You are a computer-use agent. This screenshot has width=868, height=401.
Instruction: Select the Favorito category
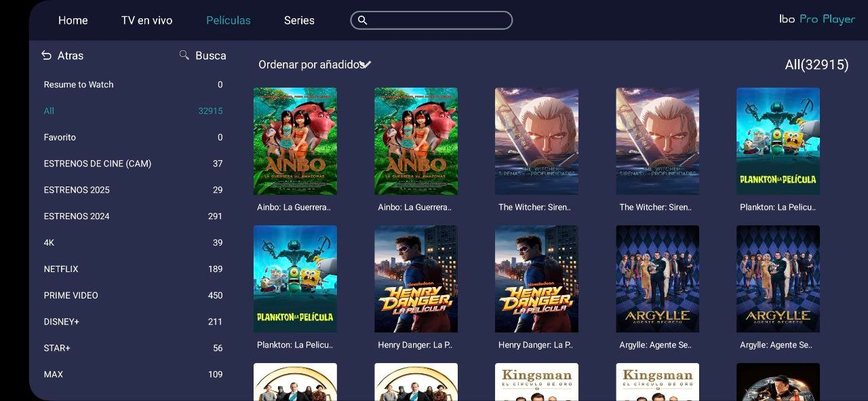[x=60, y=137]
